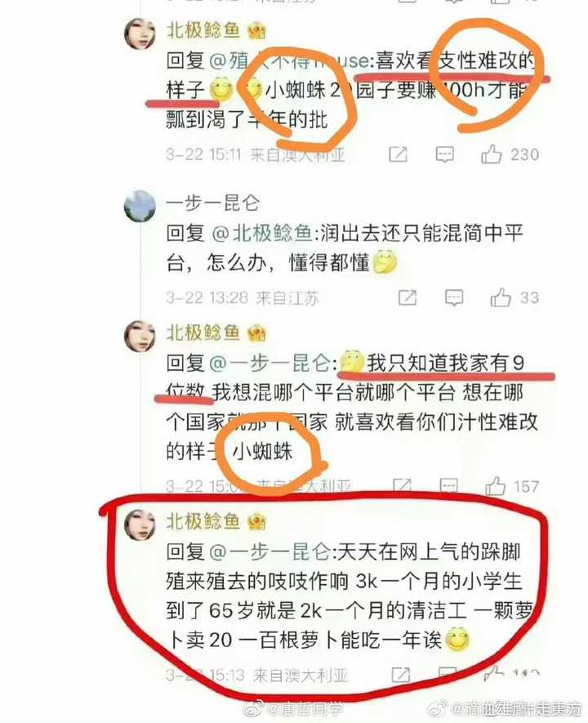This screenshot has height=723, width=588.
Task: Tap the member badge beside top 北极鲶鱼
Action: [257, 31]
